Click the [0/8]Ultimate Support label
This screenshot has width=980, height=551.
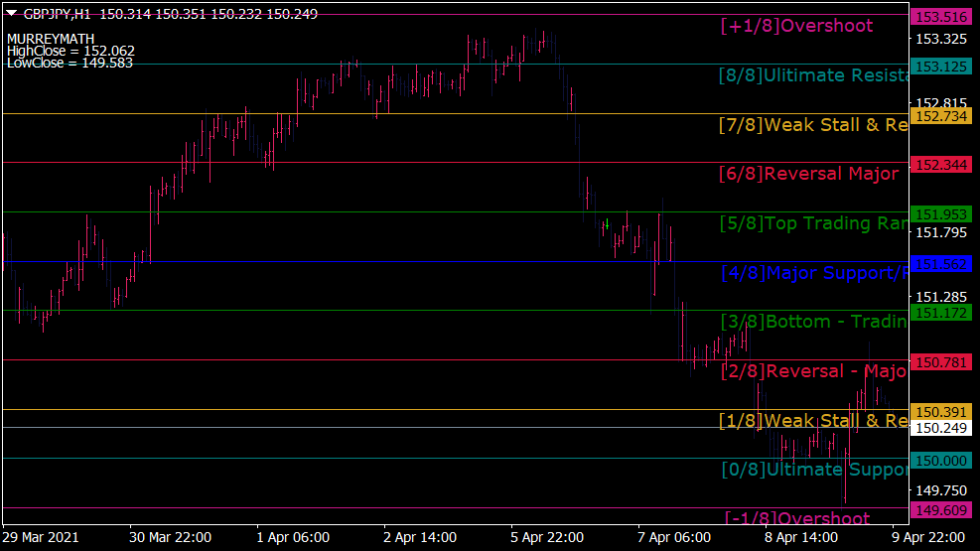click(x=812, y=469)
